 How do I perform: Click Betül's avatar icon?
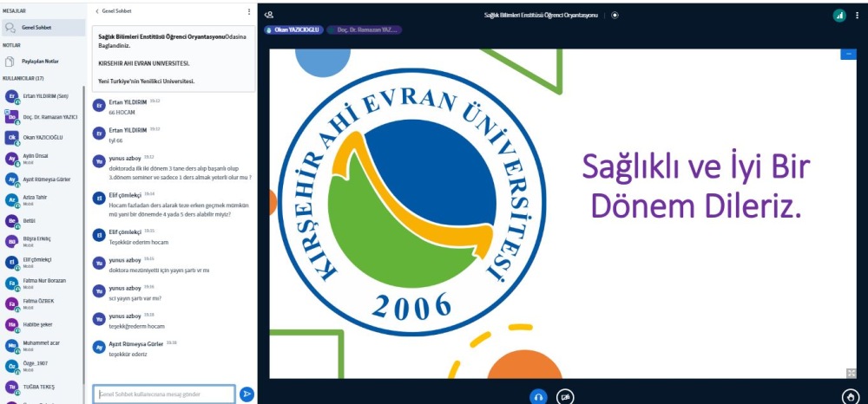(11, 220)
